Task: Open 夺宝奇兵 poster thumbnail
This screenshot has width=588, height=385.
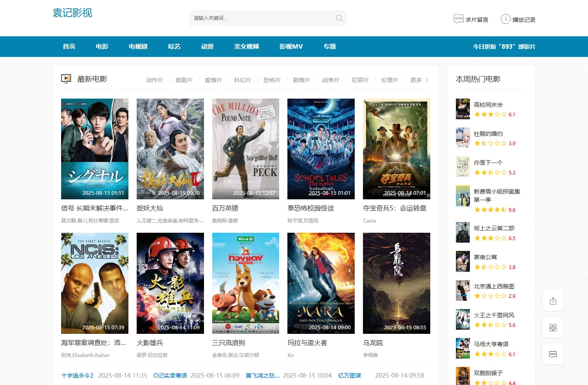Action: [396, 149]
